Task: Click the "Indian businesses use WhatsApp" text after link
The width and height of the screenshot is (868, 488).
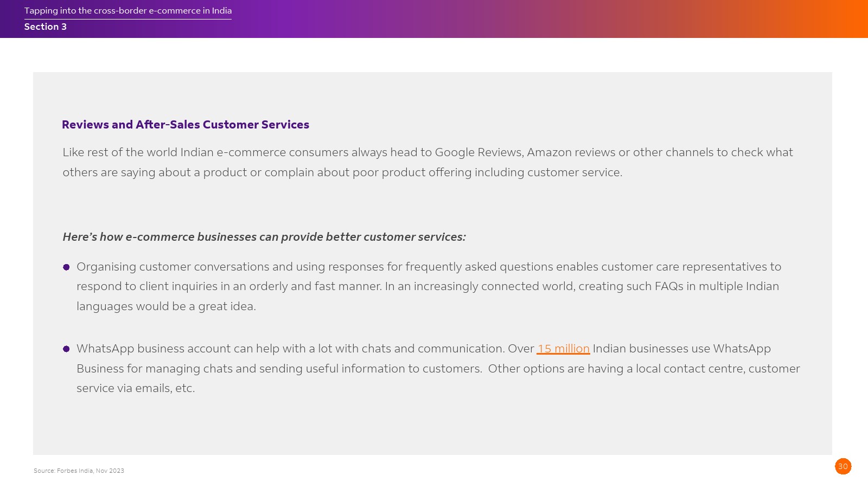Action: [681, 349]
